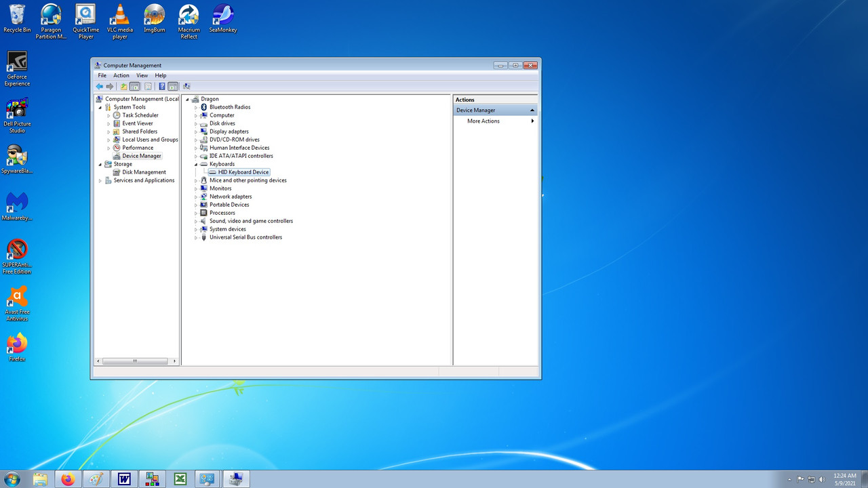Select Disk Management under Storage
Image resolution: width=868 pixels, height=488 pixels.
point(144,172)
